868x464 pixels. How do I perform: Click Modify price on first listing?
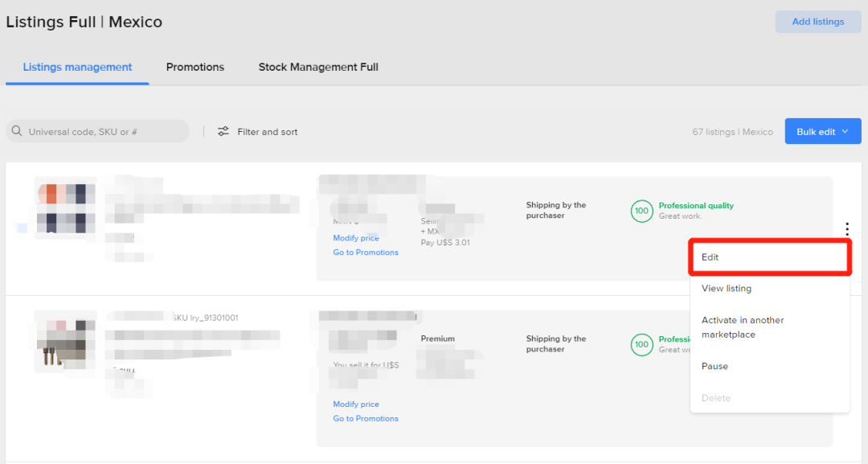pyautogui.click(x=356, y=238)
